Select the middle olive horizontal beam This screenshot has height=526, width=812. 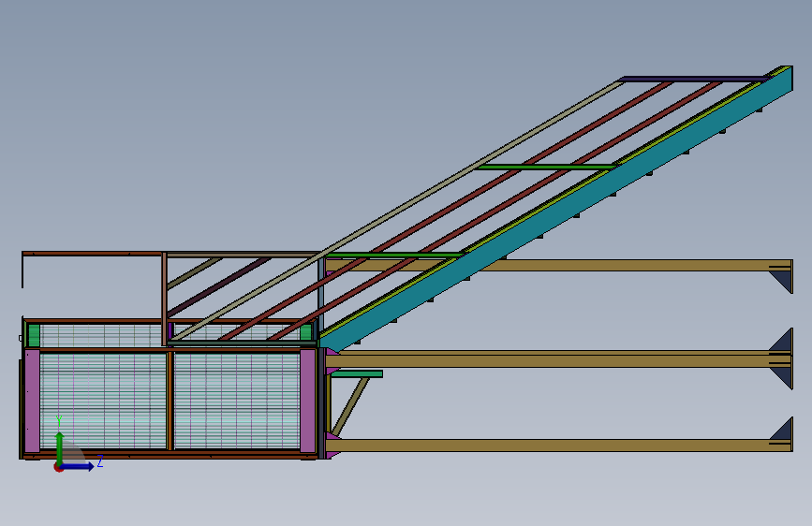(559, 359)
